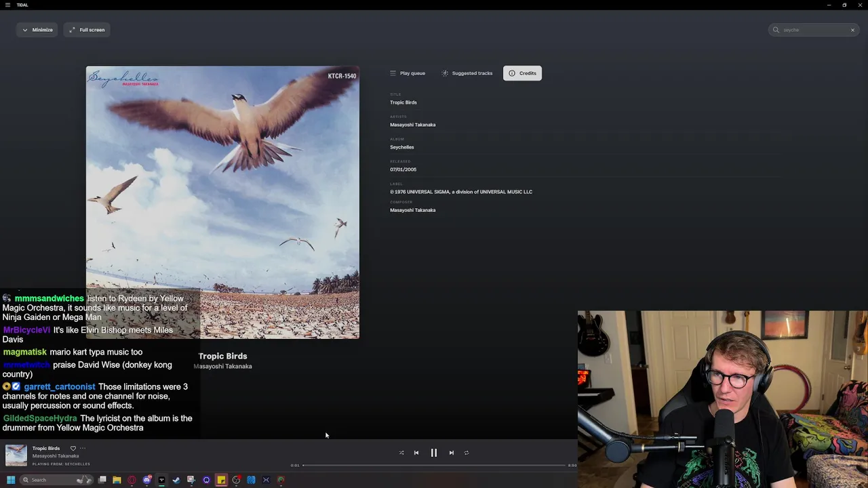Toggle shuffle playback

401,453
